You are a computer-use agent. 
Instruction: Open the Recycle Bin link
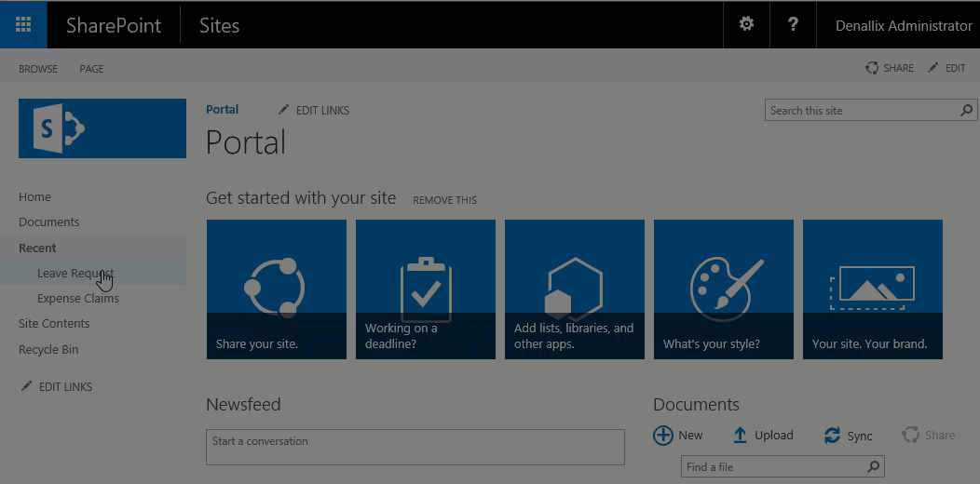(48, 350)
